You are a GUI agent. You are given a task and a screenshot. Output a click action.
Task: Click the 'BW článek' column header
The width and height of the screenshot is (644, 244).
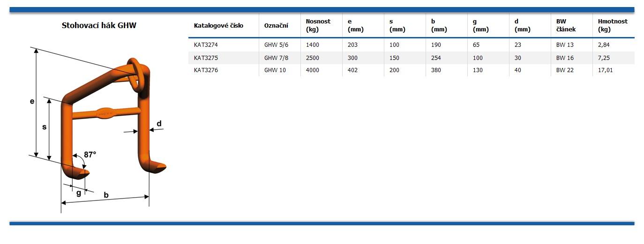[x=566, y=25]
